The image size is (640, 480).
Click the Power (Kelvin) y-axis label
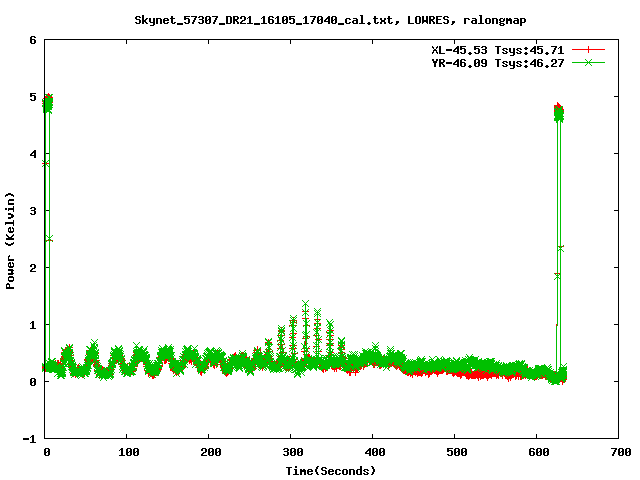pyautogui.click(x=10, y=241)
